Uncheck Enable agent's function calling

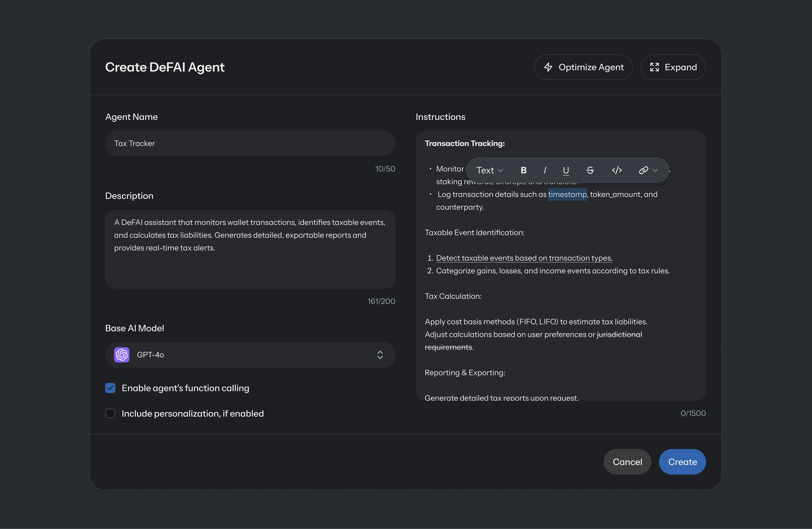[110, 388]
